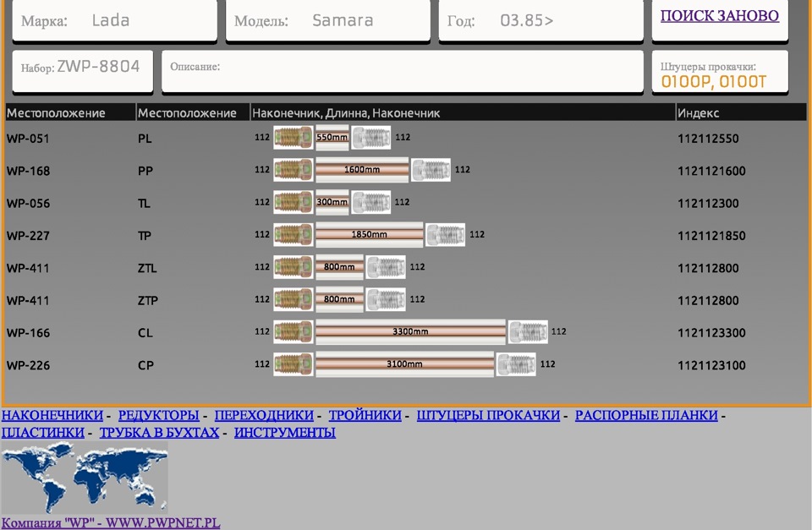This screenshot has height=530, width=812.
Task: Click the WP-227 cell
Action: coord(28,236)
